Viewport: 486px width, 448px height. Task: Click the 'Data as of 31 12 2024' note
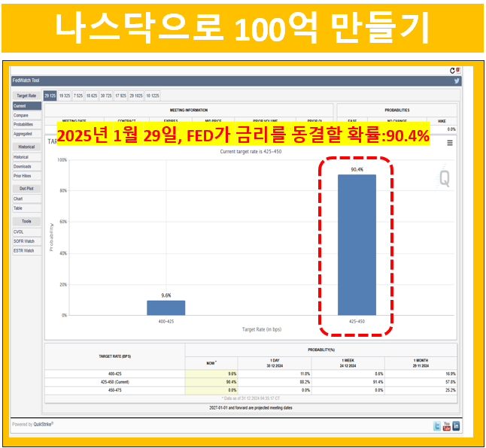(251, 398)
